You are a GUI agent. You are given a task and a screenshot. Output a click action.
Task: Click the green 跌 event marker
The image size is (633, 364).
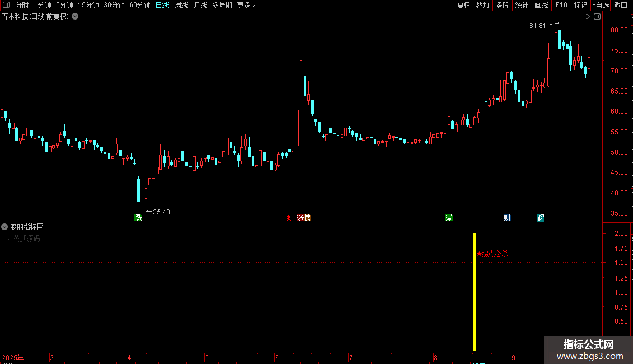[x=138, y=218]
